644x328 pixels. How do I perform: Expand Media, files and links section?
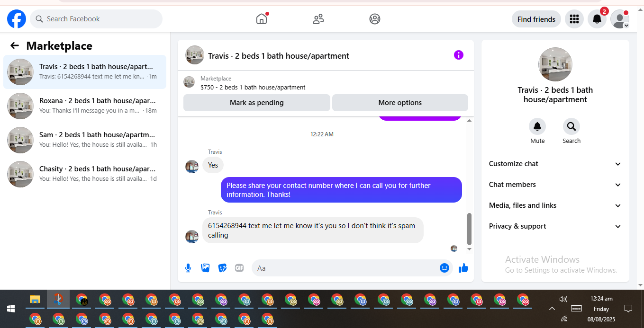point(555,205)
